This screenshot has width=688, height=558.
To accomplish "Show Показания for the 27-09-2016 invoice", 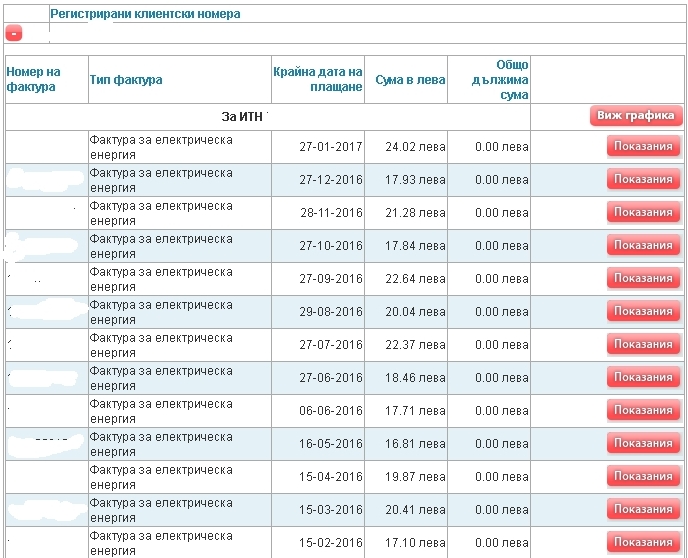I will [643, 278].
